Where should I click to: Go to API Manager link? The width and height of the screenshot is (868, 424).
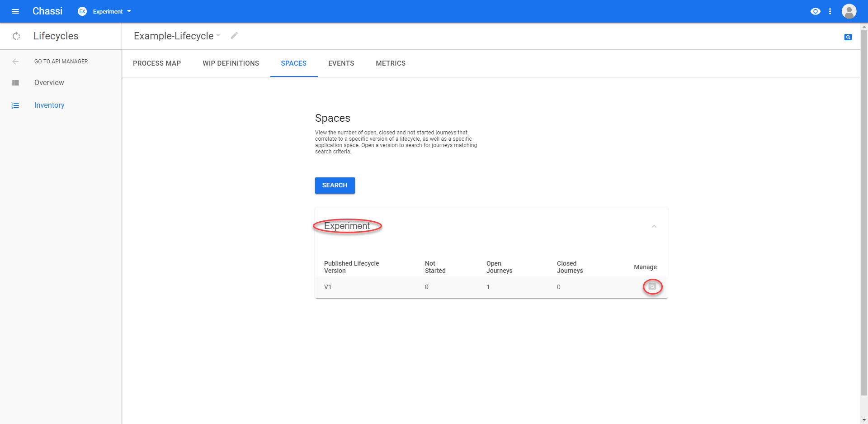click(x=61, y=62)
